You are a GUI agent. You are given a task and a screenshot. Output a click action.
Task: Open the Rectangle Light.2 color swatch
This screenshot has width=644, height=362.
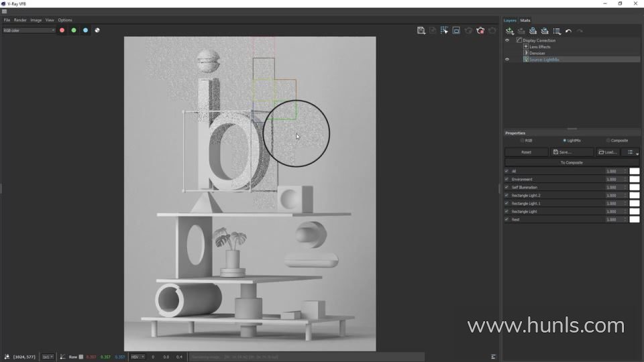click(x=635, y=195)
